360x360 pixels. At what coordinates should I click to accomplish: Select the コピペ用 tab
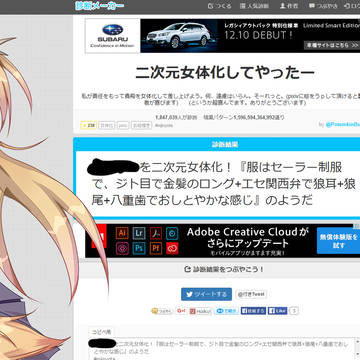pos(101,332)
